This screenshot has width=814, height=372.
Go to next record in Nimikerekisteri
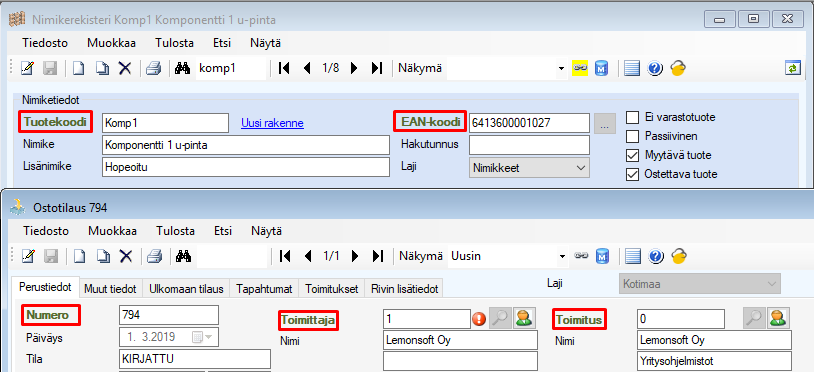click(x=354, y=68)
